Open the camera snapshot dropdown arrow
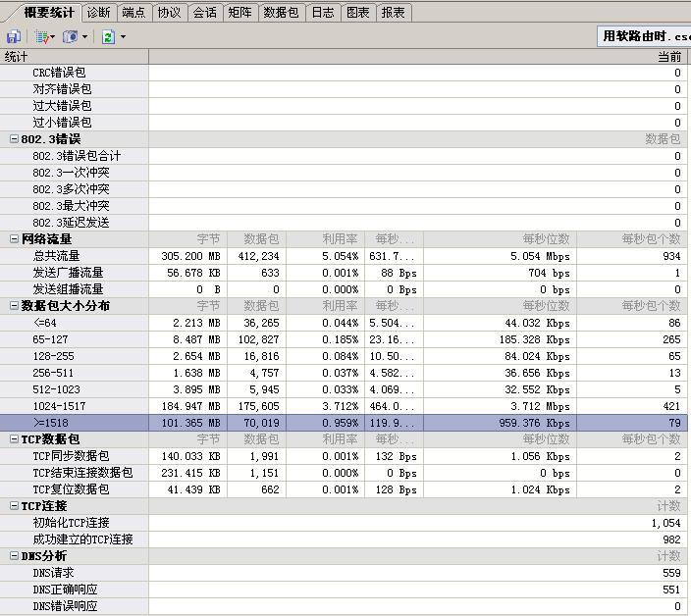Viewport: 691px width, 616px height. coord(85,37)
